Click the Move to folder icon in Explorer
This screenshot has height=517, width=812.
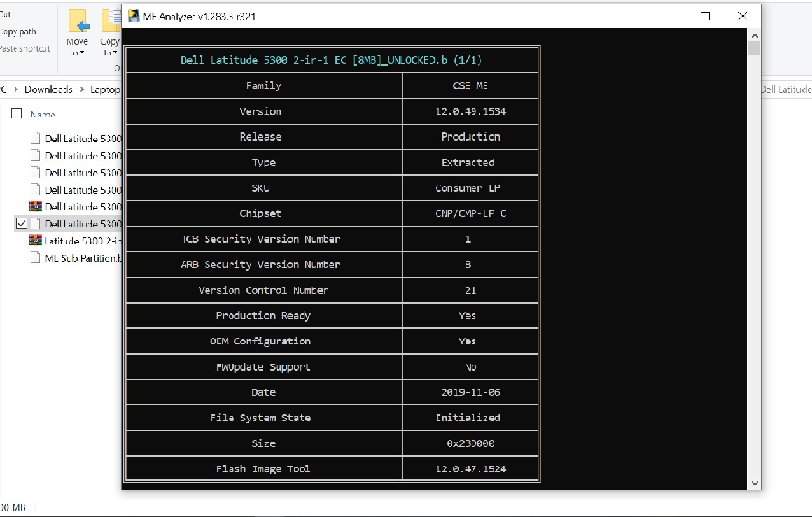click(78, 21)
